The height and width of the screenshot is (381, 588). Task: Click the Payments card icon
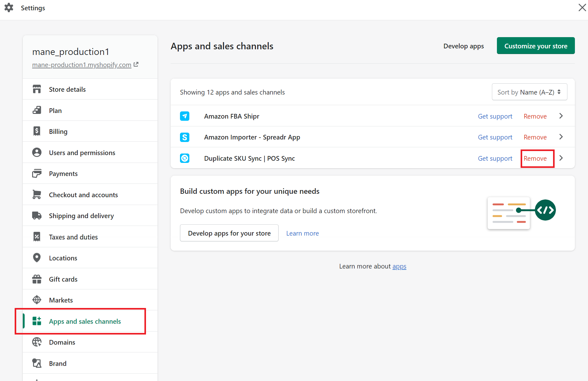(x=37, y=173)
